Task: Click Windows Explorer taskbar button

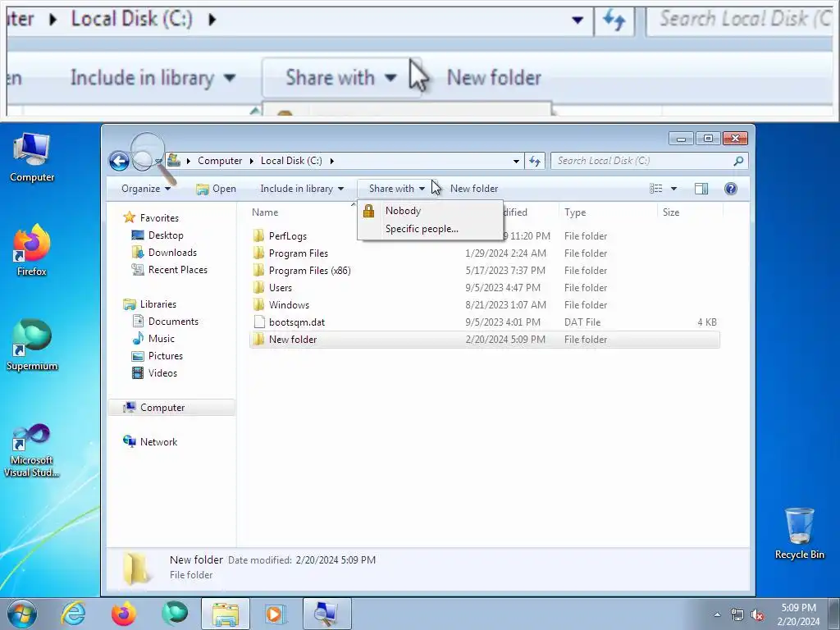Action: pos(226,614)
